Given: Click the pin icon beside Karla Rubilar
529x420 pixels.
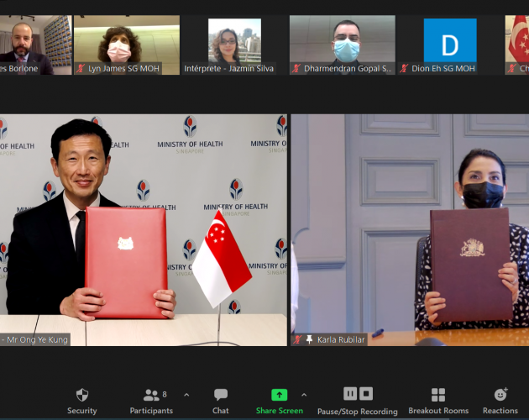Looking at the screenshot, I should (310, 340).
